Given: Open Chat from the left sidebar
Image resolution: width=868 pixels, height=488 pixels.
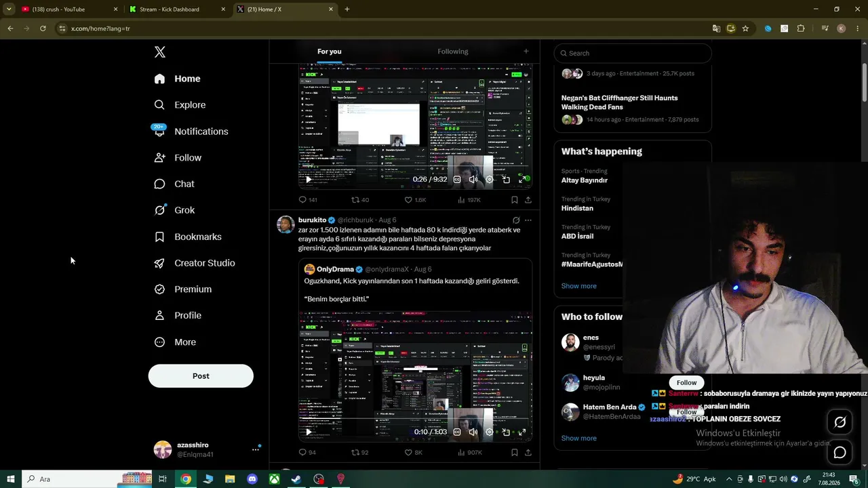Looking at the screenshot, I should (x=174, y=184).
